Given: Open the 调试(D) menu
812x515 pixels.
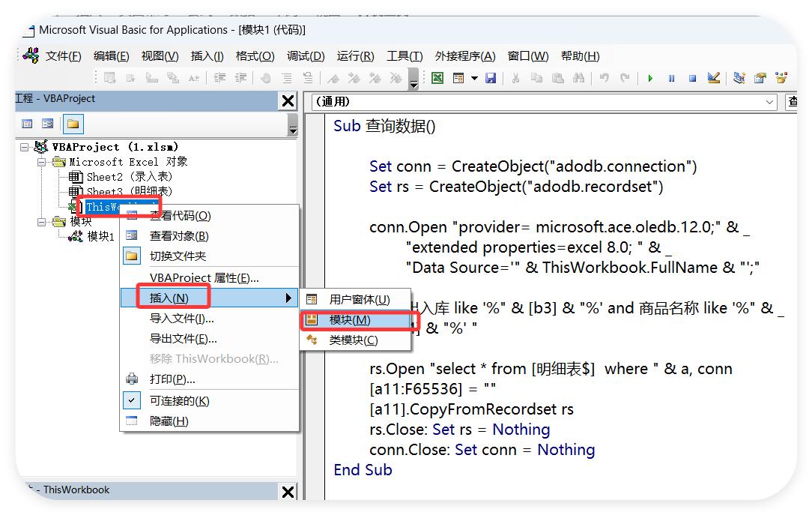Looking at the screenshot, I should pos(306,56).
